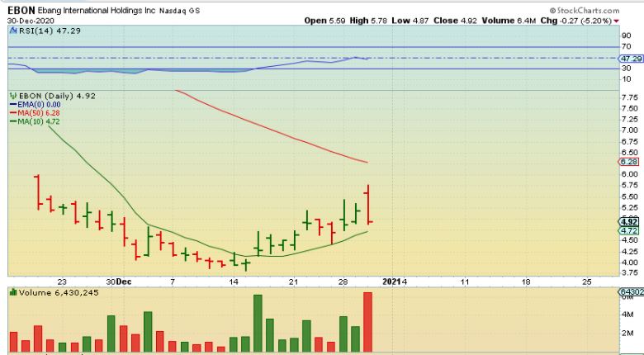Screen dimensions: 644x355
Task: Click the Chg -0.27 (-5.20%) value
Action: pos(576,21)
